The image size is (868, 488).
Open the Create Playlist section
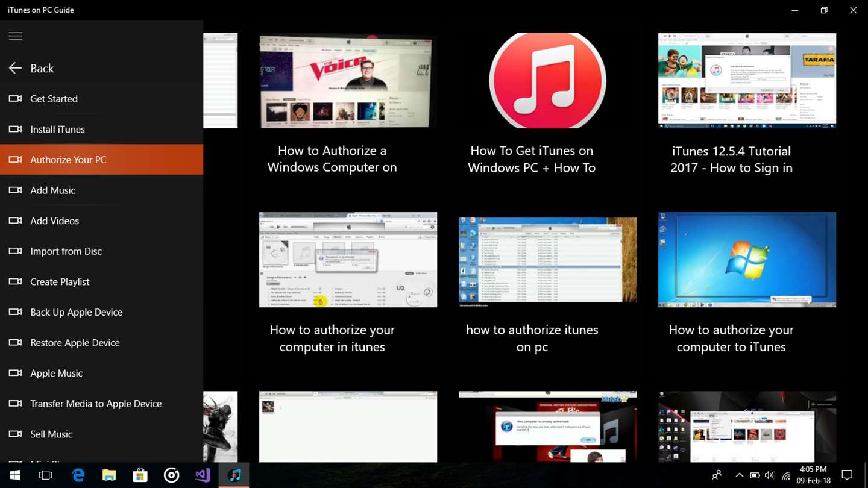pos(101,281)
